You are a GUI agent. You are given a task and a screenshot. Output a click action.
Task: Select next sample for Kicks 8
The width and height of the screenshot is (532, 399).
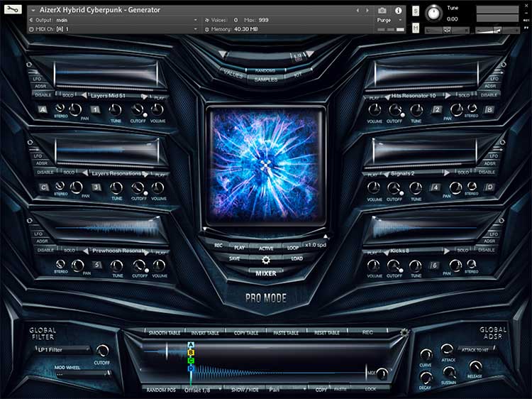click(447, 251)
